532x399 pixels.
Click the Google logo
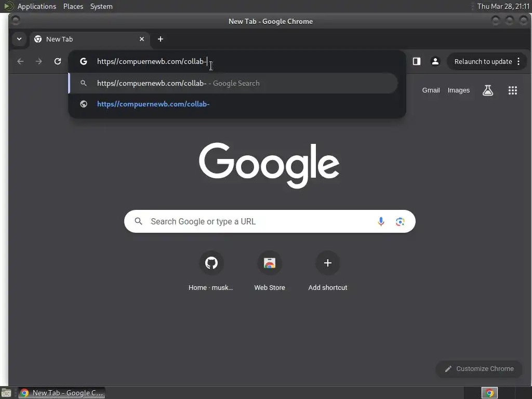pos(269,165)
